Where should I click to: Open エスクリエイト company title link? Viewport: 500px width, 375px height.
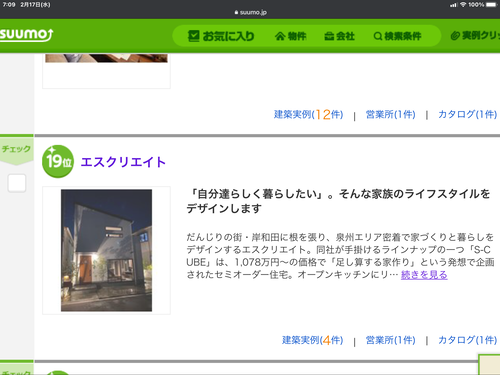(123, 162)
